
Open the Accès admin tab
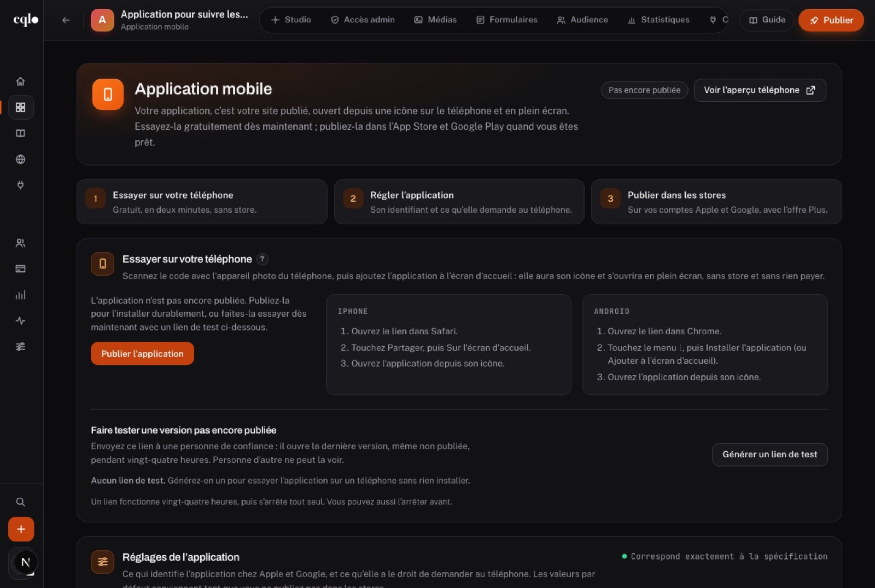click(x=363, y=20)
